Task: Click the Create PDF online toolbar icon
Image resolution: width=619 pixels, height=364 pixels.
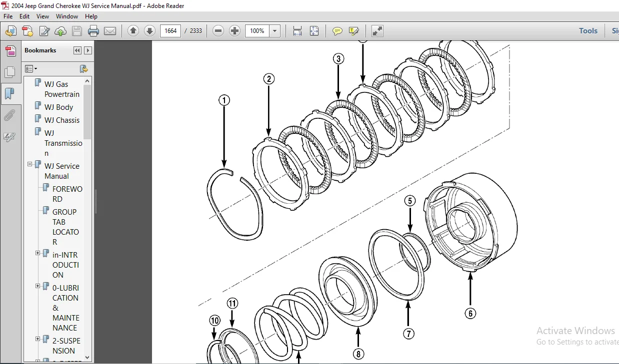Action: [27, 31]
